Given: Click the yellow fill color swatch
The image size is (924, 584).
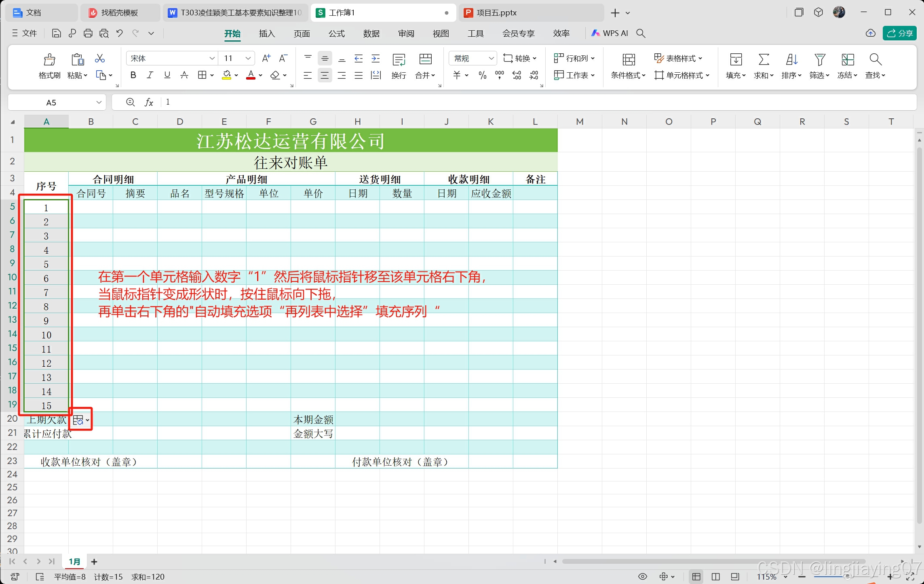Looking at the screenshot, I should pos(227,75).
